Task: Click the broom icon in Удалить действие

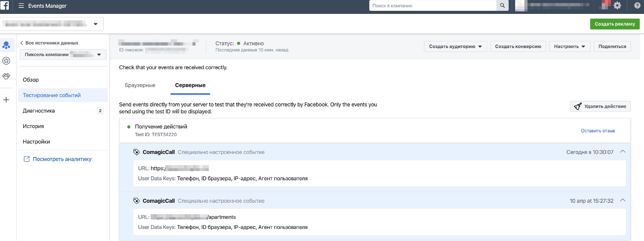Action: [578, 106]
